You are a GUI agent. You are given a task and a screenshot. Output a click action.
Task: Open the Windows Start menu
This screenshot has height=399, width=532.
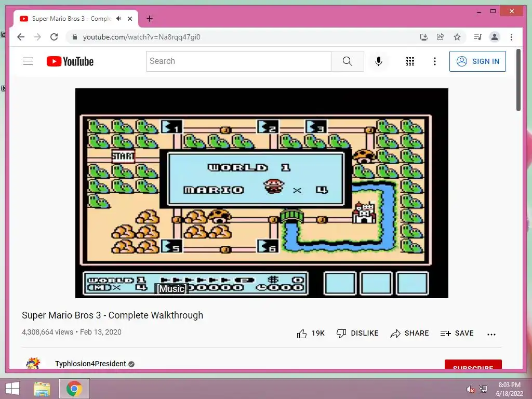12,389
